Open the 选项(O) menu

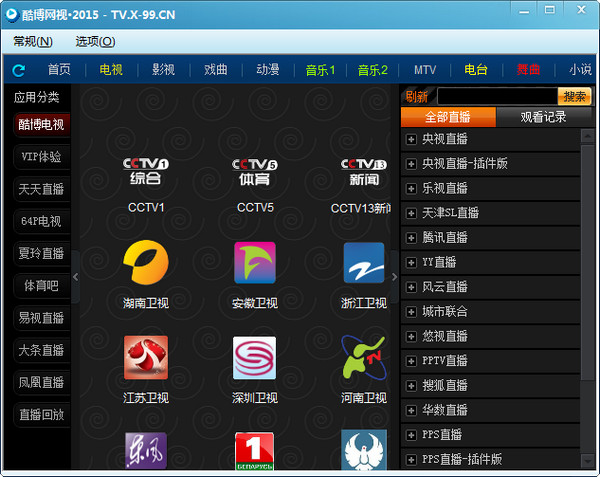(95, 41)
